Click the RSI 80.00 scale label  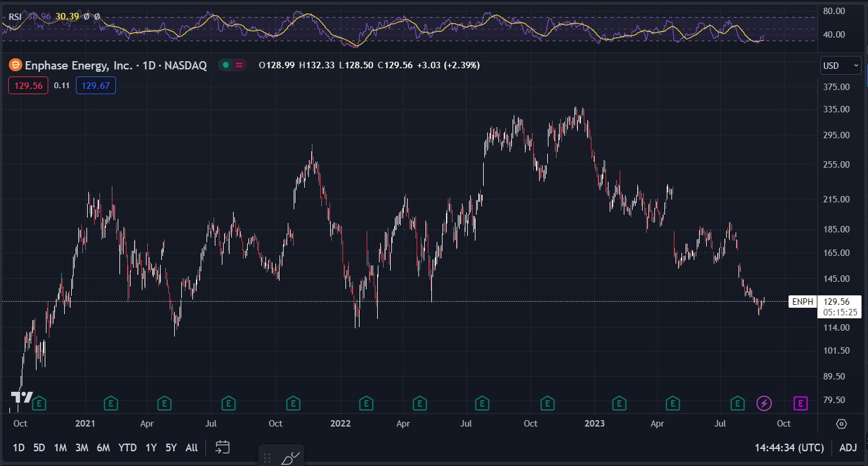click(x=834, y=11)
